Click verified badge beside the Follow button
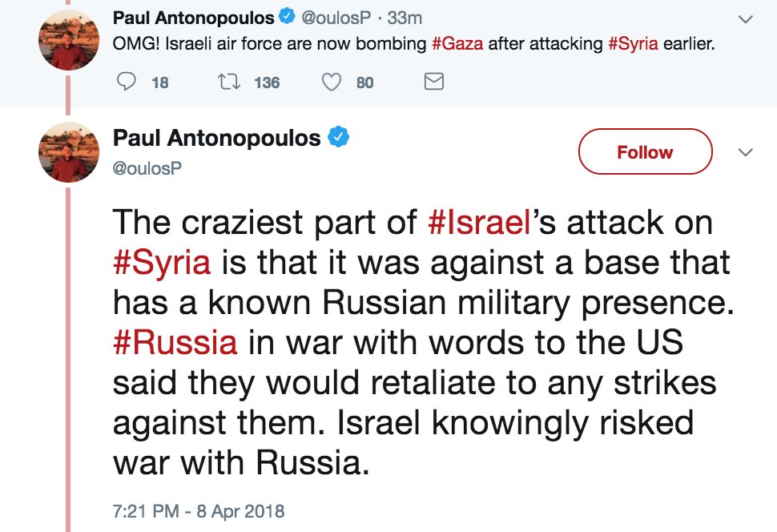This screenshot has height=532, width=777. (x=339, y=138)
